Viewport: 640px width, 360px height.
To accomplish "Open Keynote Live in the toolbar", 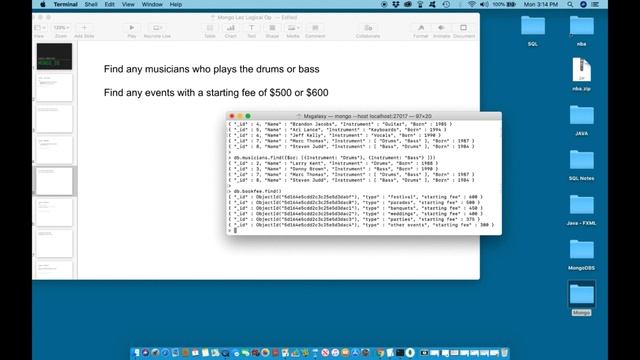I will (157, 28).
